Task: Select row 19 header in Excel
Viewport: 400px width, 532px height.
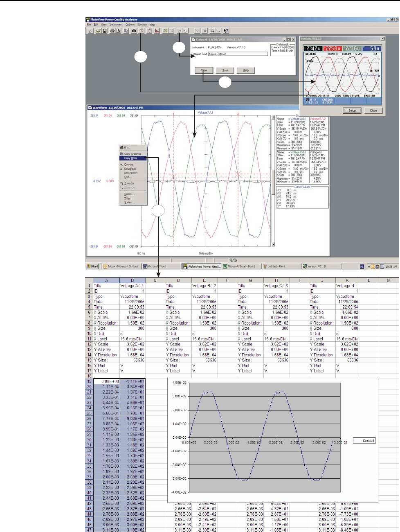Action: click(89, 381)
